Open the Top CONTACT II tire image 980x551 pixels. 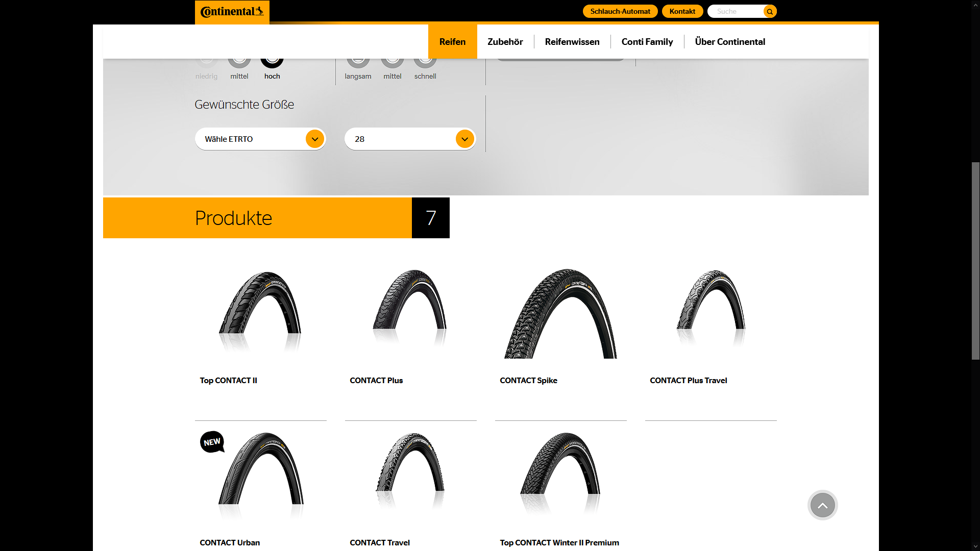coord(260,311)
